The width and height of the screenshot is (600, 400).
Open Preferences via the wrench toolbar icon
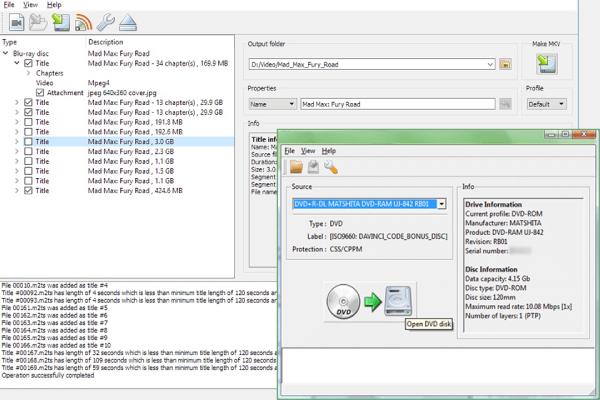click(106, 23)
